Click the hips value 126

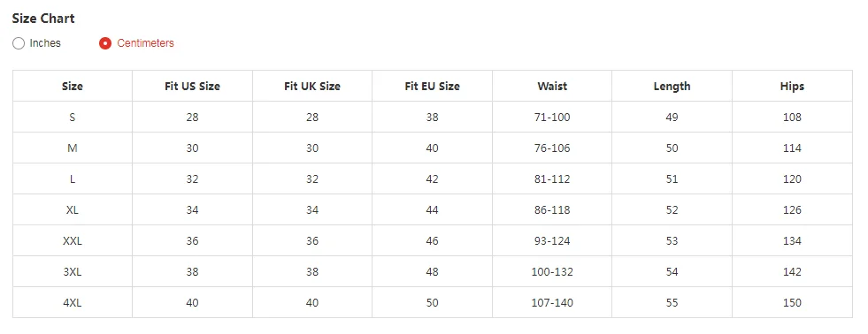click(792, 210)
